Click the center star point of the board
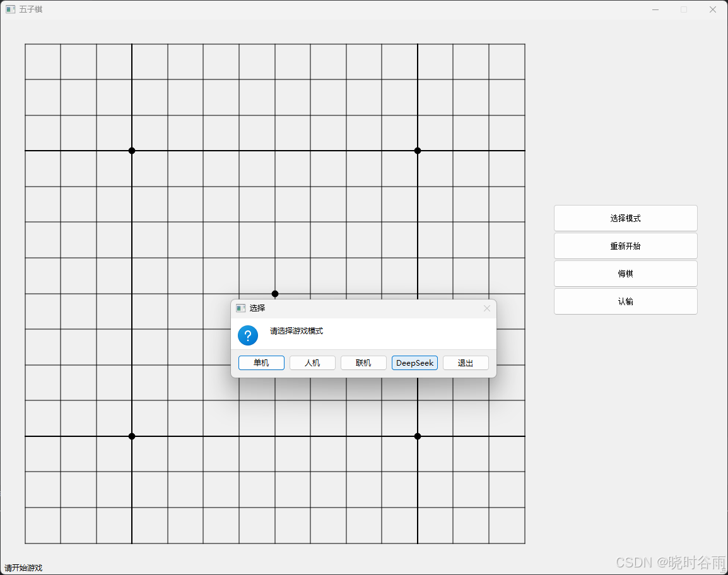Screen dimensions: 728x575 pyautogui.click(x=275, y=294)
